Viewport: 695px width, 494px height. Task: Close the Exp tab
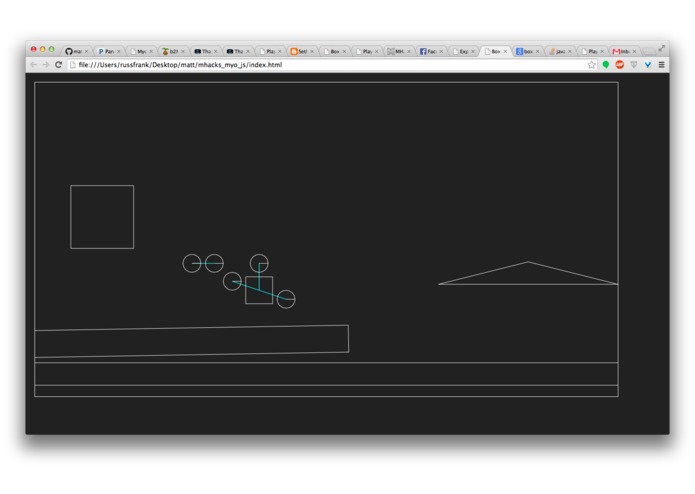pyautogui.click(x=473, y=51)
